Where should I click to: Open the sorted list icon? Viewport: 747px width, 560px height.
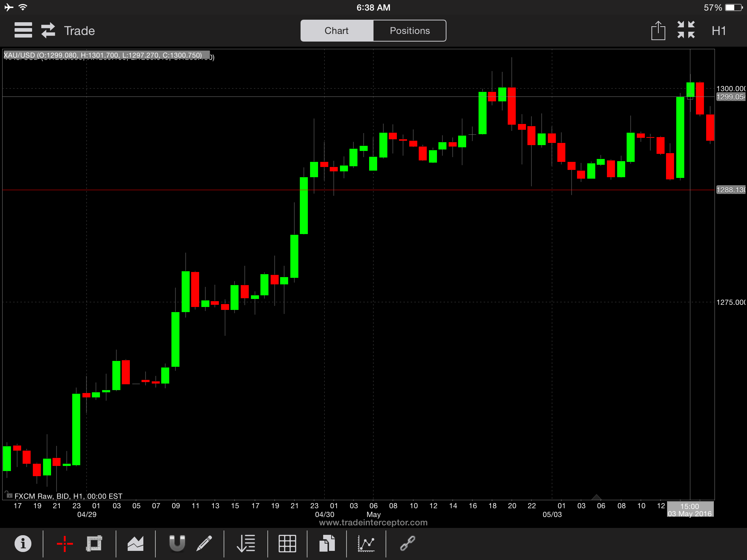point(246,544)
